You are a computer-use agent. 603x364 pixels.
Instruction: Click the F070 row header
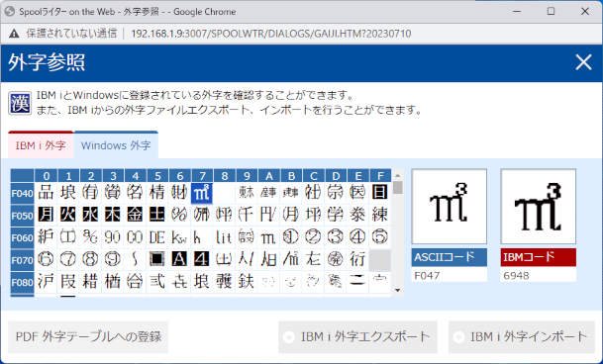[x=23, y=260]
